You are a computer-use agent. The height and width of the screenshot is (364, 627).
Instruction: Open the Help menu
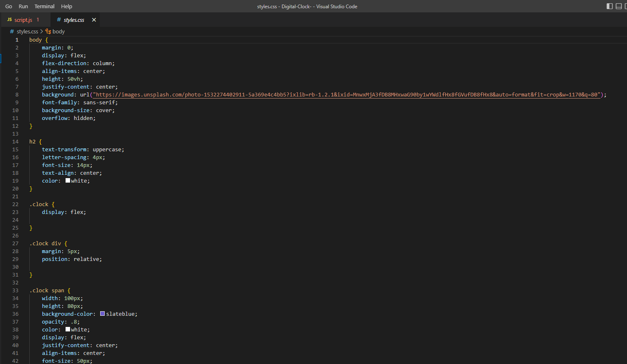point(66,6)
